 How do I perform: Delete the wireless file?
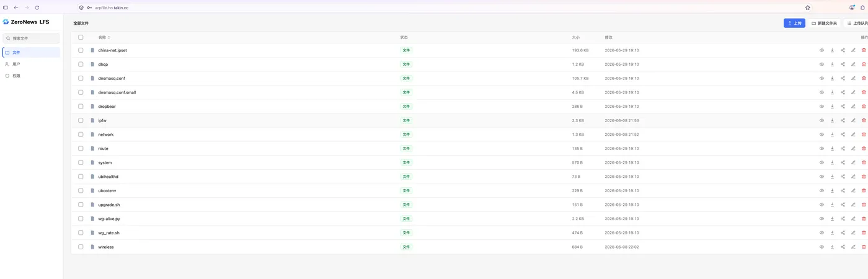click(x=864, y=247)
